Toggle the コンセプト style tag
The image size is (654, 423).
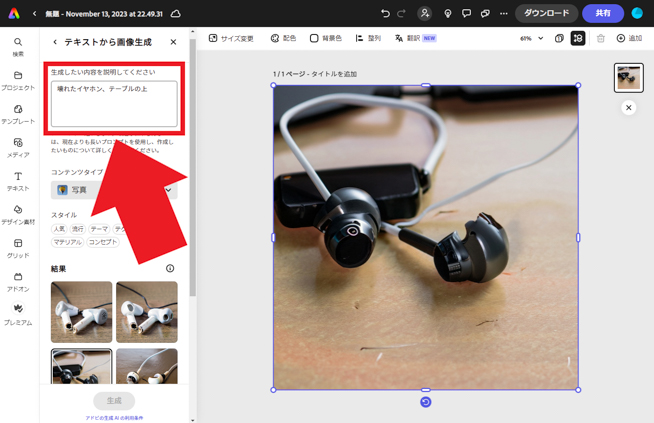[102, 242]
